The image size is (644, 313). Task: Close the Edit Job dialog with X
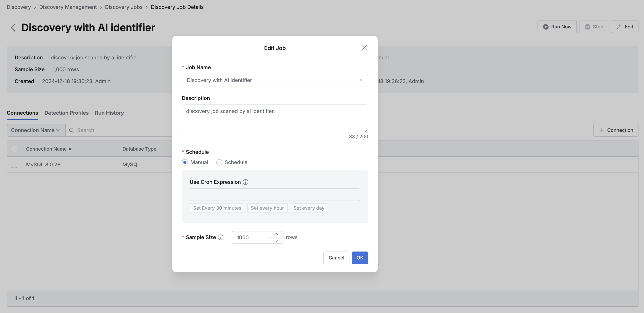(x=364, y=48)
